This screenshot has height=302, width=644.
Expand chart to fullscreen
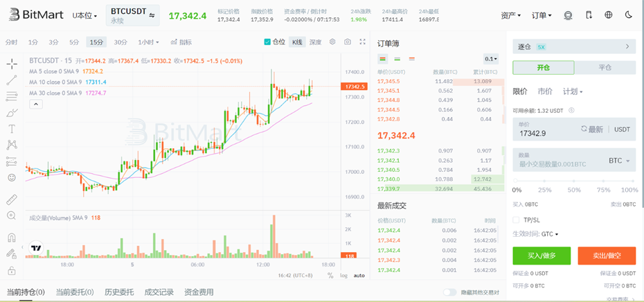(361, 42)
